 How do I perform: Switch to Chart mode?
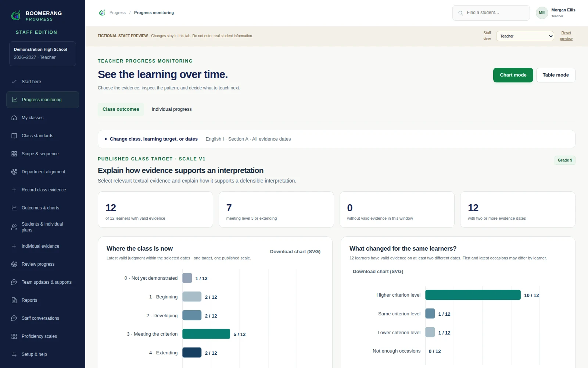point(513,75)
